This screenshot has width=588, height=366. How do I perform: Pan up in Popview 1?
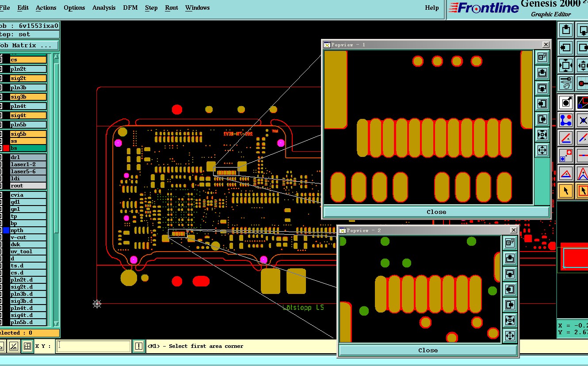pyautogui.click(x=542, y=72)
